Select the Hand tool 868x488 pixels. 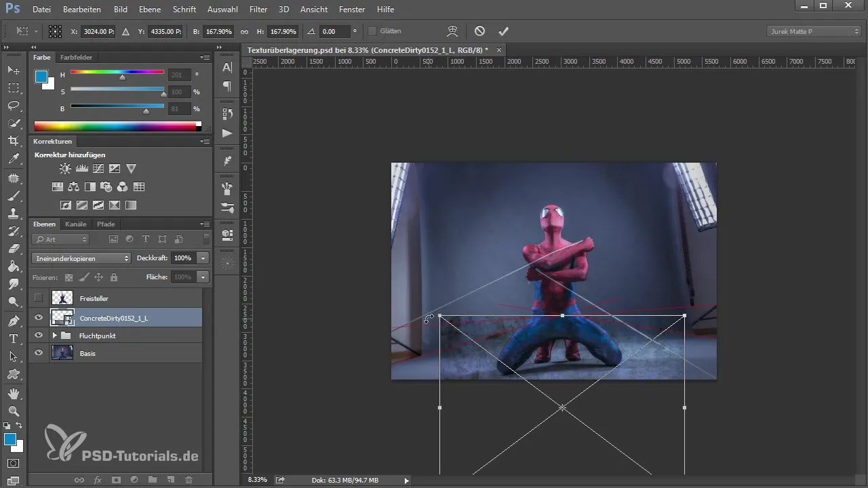[x=14, y=393]
